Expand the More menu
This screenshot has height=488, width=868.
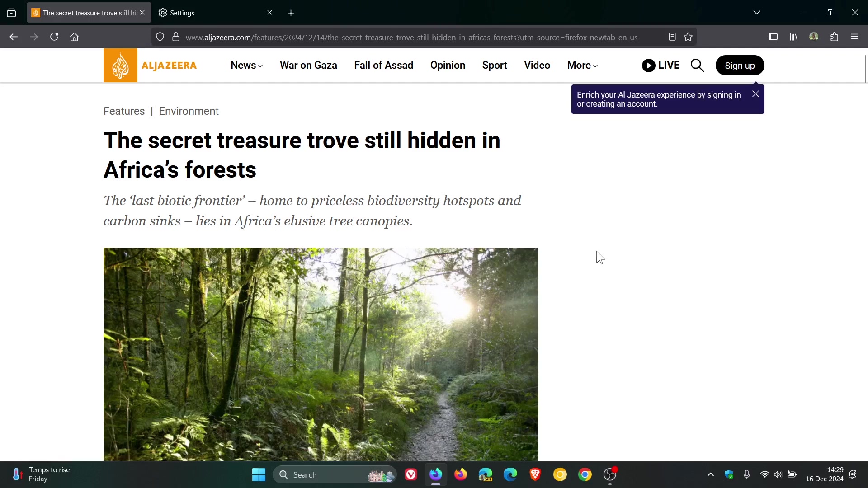[582, 66]
